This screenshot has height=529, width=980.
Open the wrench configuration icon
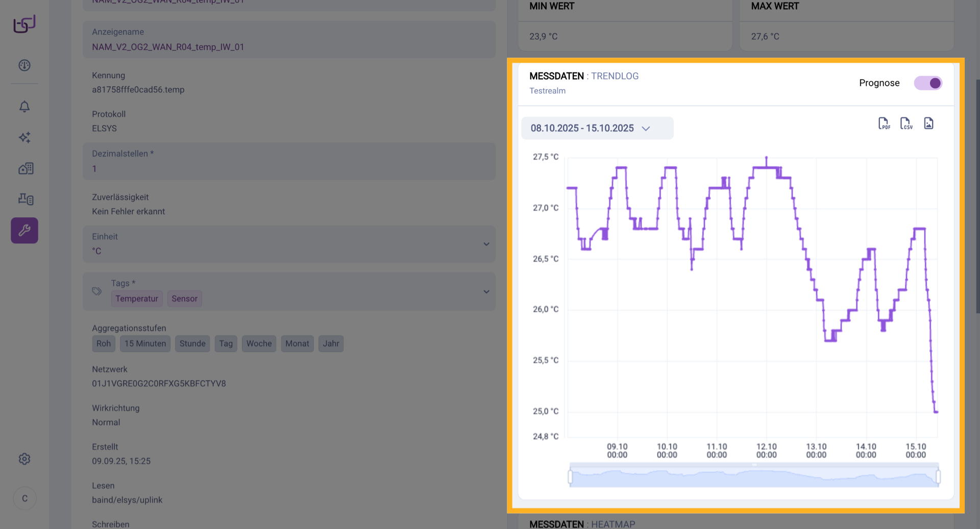pos(24,231)
